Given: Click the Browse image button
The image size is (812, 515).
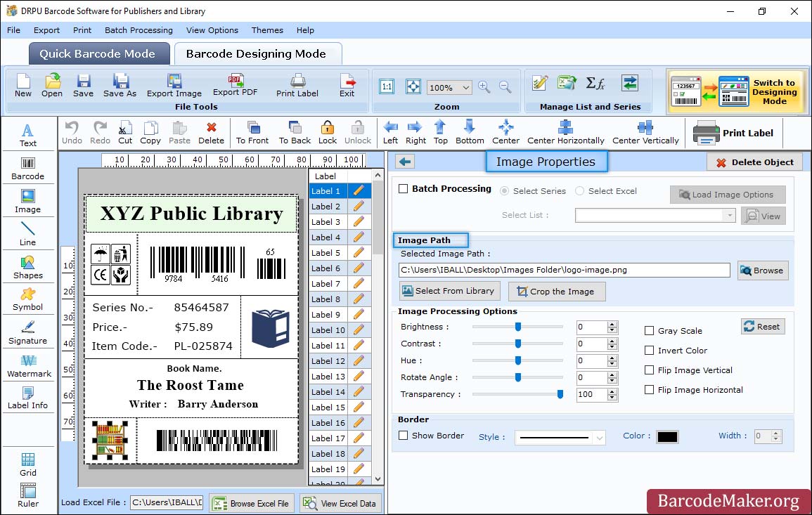Looking at the screenshot, I should (x=763, y=270).
